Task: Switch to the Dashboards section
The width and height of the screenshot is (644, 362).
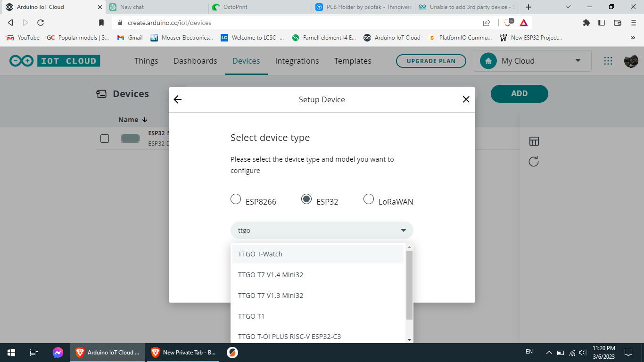Action: pyautogui.click(x=195, y=61)
